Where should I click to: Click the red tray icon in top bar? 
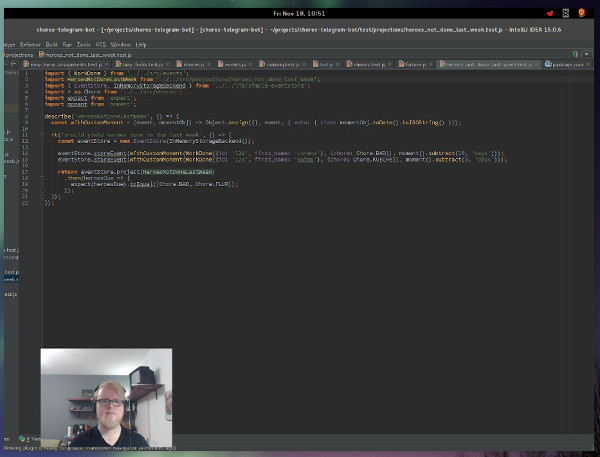(550, 13)
